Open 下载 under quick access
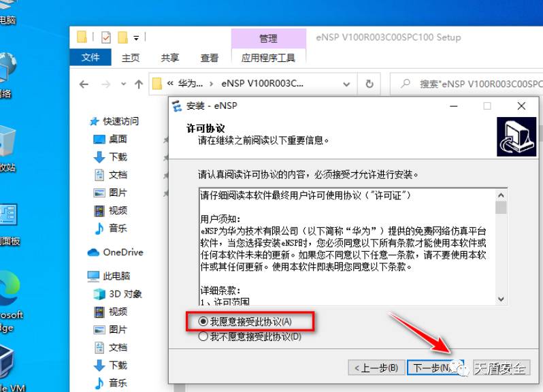This screenshot has width=543, height=392. tap(110, 157)
